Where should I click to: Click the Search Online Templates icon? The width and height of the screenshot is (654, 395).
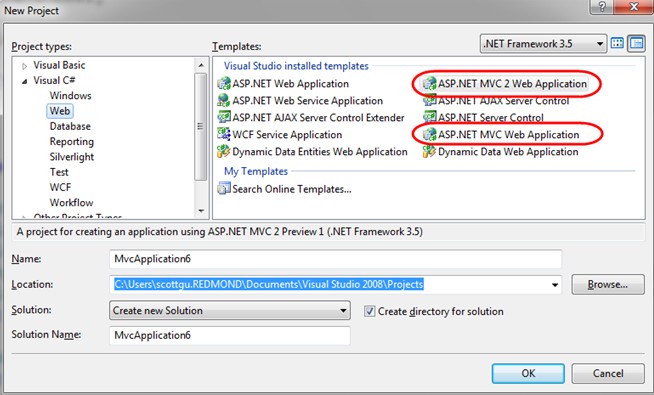(224, 189)
